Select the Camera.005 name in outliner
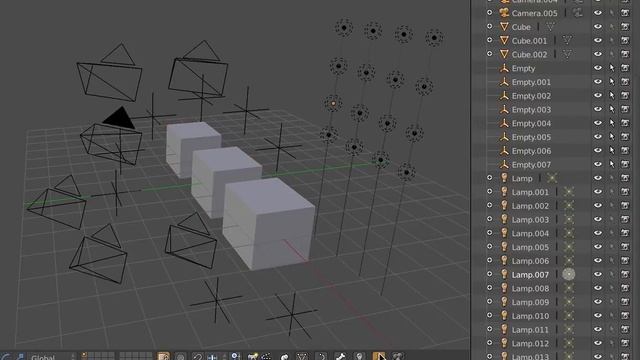The width and height of the screenshot is (640, 360). (534, 13)
